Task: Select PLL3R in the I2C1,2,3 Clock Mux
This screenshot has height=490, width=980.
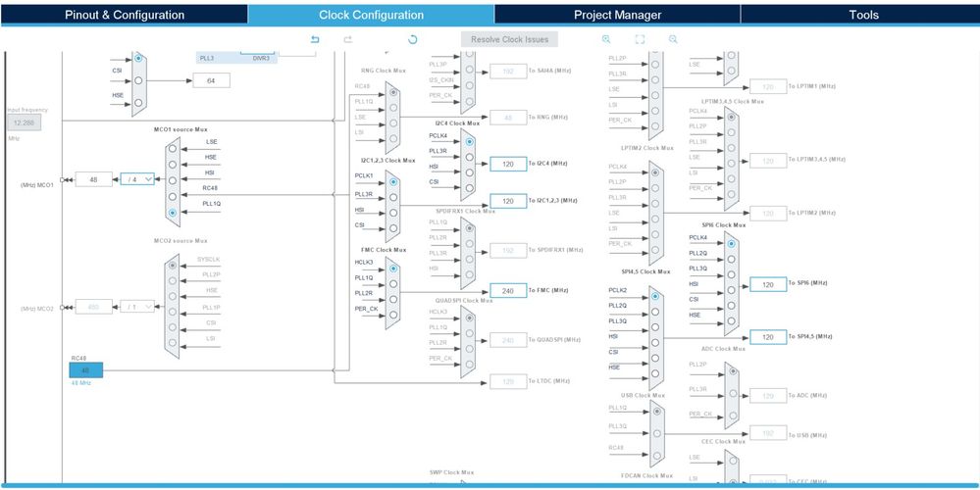Action: tap(393, 197)
